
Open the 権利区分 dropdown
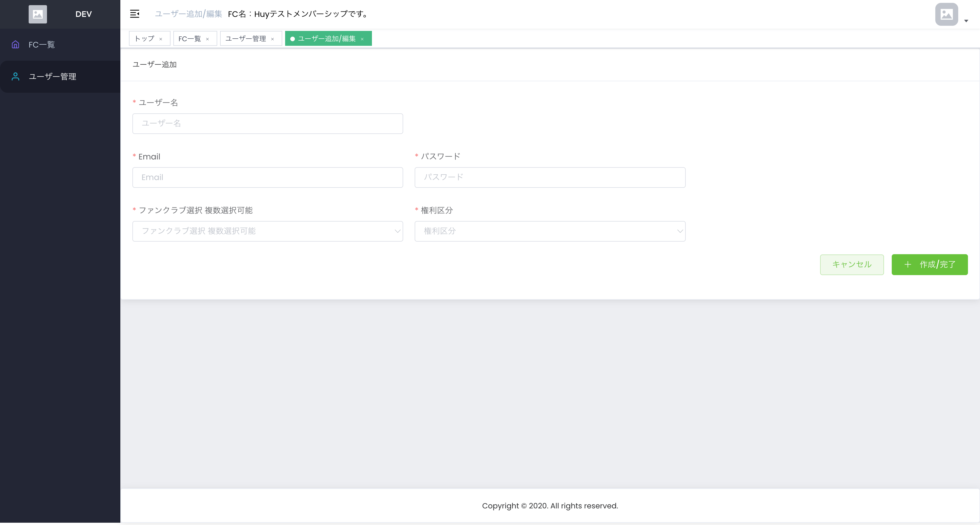pos(550,231)
